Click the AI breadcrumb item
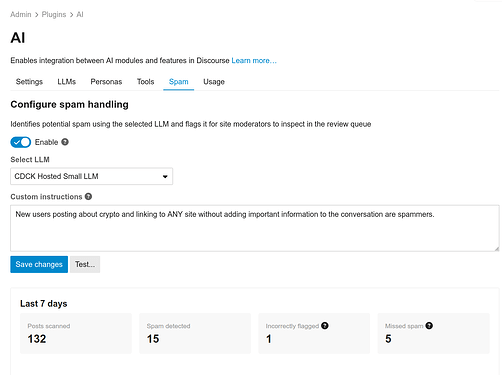This screenshot has width=502, height=375. (80, 14)
